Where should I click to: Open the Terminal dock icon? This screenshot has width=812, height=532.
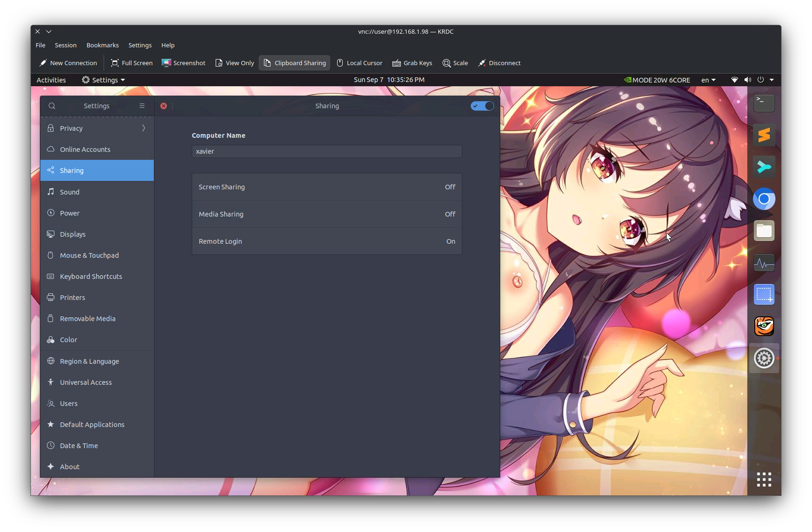764,103
